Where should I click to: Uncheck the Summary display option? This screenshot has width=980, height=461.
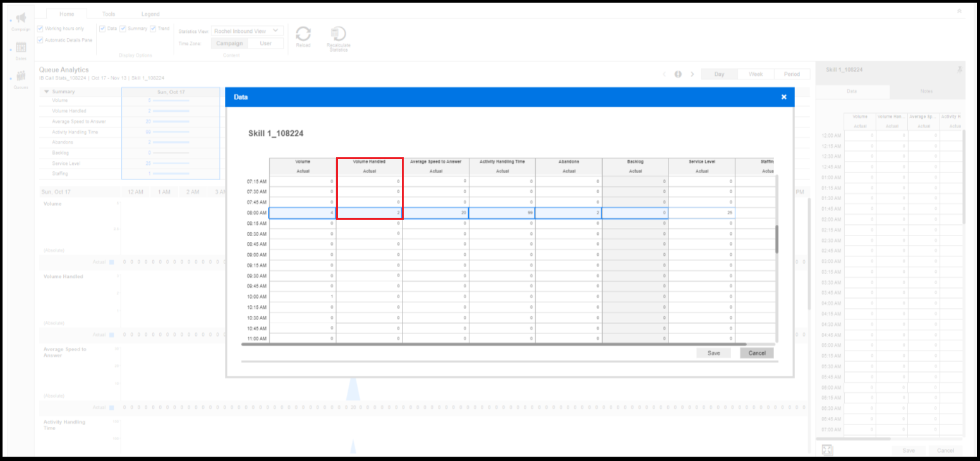point(123,28)
